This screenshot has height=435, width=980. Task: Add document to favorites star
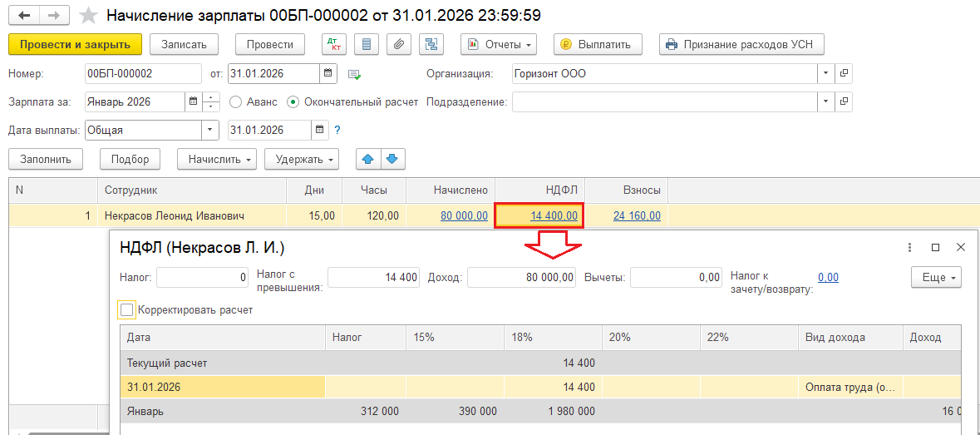point(90,16)
